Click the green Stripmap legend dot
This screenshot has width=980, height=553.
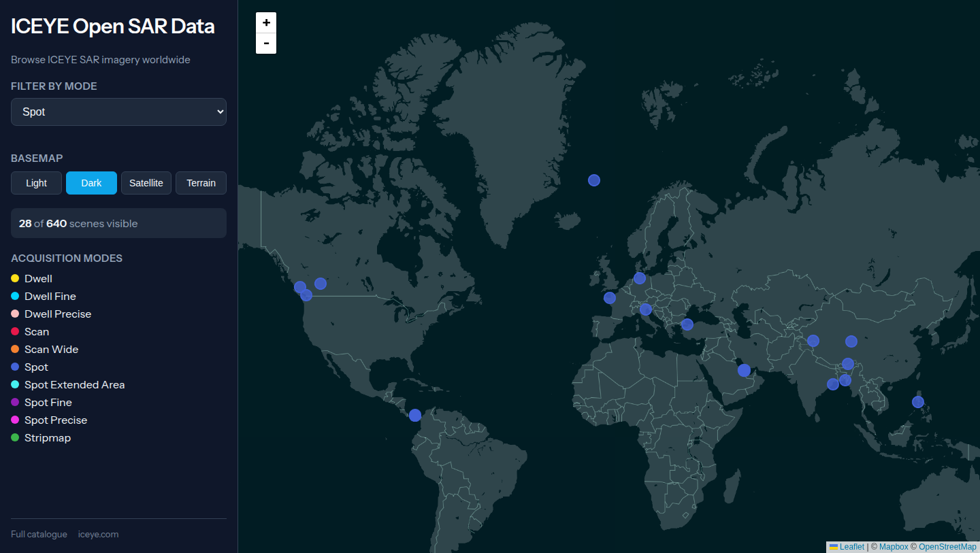tap(15, 438)
